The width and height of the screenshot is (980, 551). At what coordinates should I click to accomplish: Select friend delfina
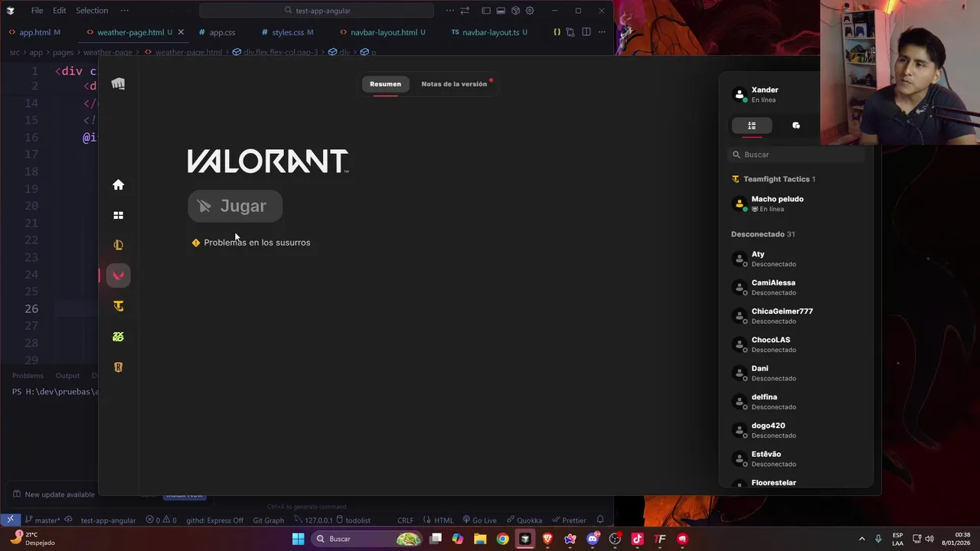pyautogui.click(x=796, y=402)
